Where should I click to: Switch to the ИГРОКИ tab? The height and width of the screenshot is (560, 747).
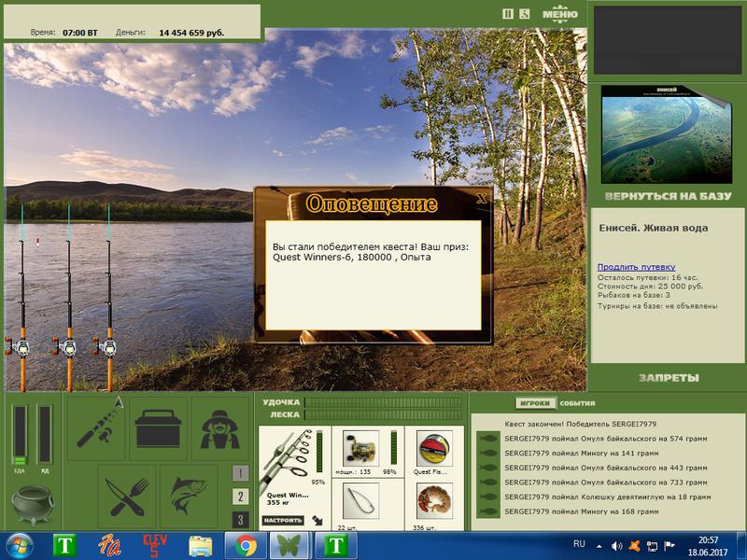coord(535,403)
